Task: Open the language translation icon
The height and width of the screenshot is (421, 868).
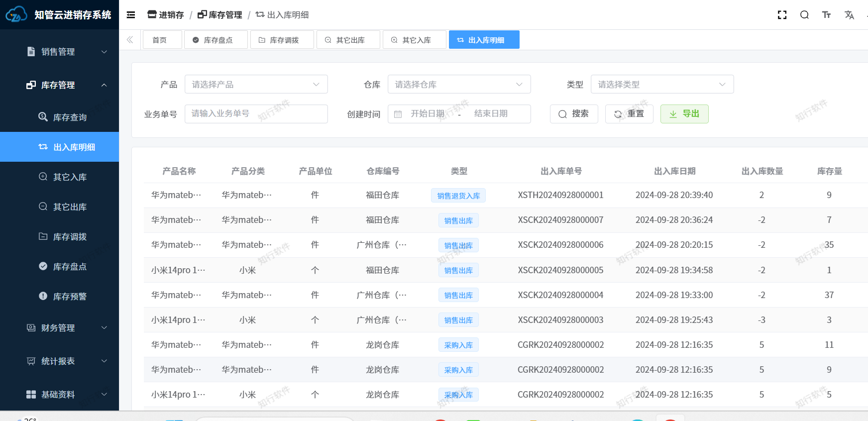Action: 849,15
